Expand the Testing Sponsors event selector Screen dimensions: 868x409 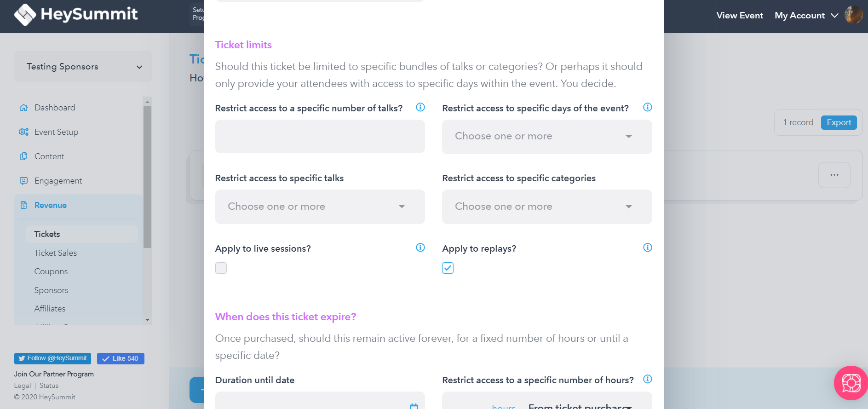(83, 67)
